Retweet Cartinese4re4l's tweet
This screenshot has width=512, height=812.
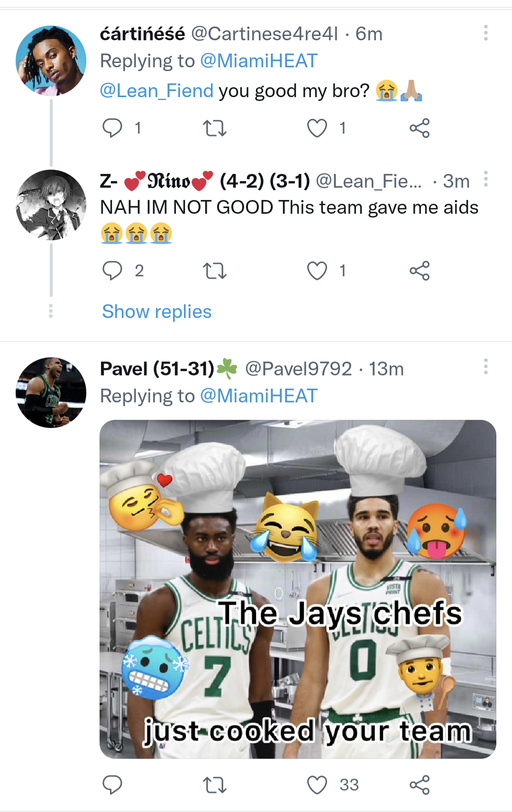214,128
